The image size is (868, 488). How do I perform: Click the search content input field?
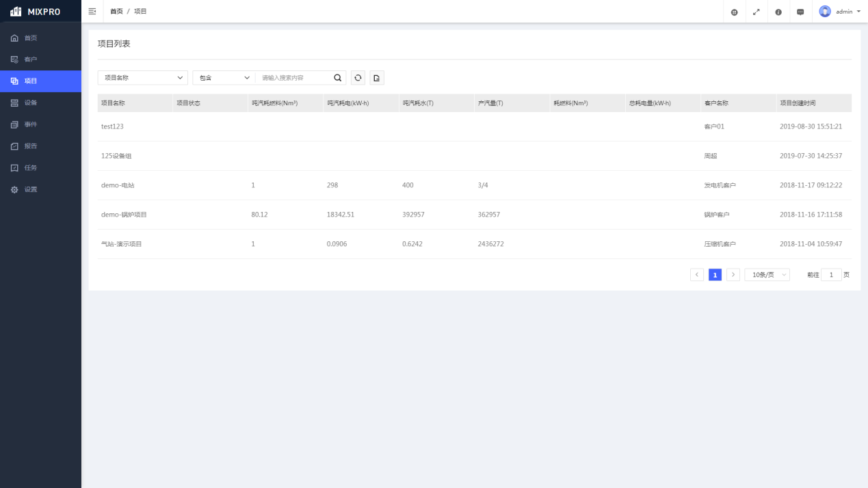pos(294,78)
